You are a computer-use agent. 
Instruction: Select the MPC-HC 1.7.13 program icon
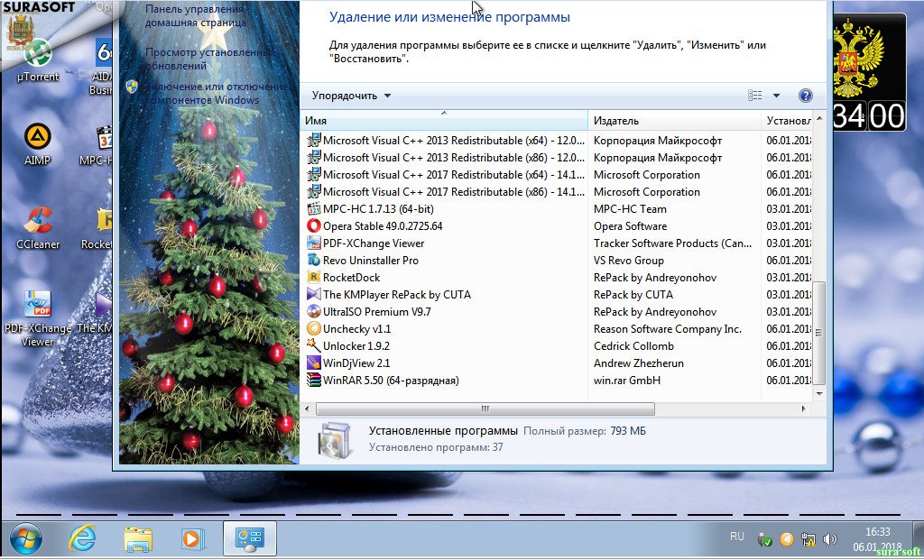coord(314,209)
